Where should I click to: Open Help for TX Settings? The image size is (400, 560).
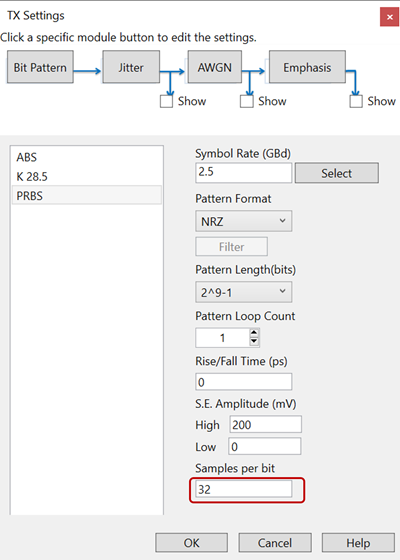(358, 543)
